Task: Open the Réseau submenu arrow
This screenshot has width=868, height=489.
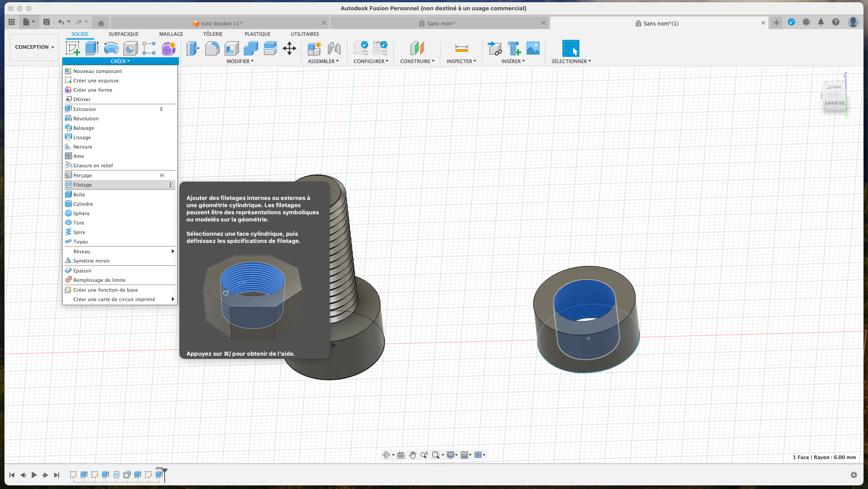Action: click(173, 251)
